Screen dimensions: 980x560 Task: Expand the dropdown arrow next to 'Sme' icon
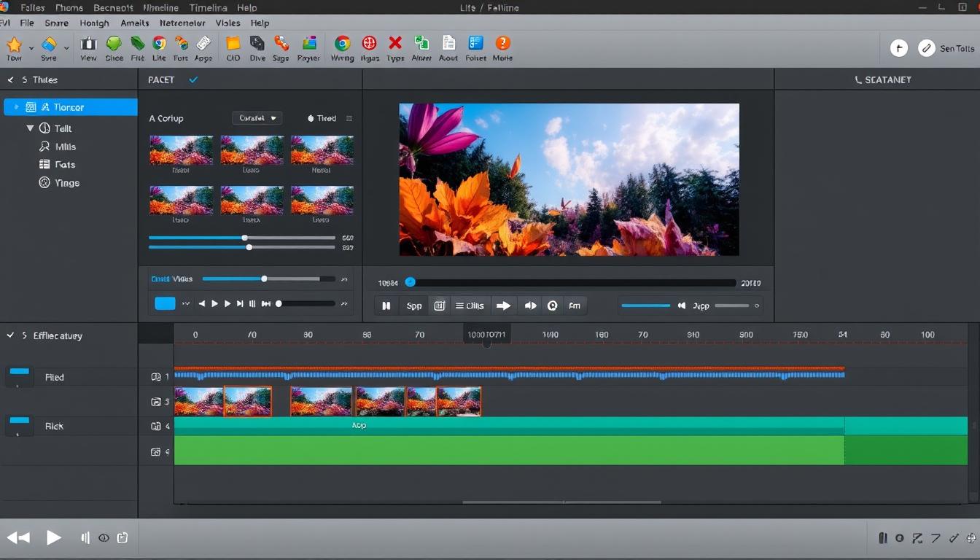coord(66,48)
